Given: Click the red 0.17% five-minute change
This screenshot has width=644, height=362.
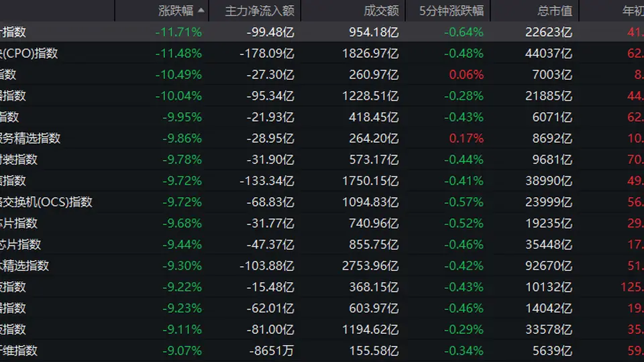Looking at the screenshot, I should [466, 138].
